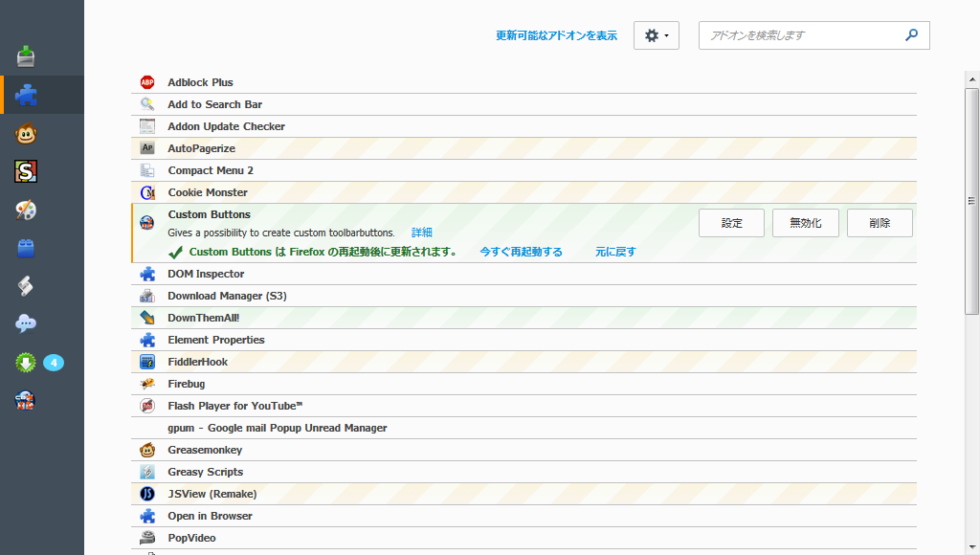Open the Appearance paint palette category
The width and height of the screenshot is (980, 555).
point(26,210)
